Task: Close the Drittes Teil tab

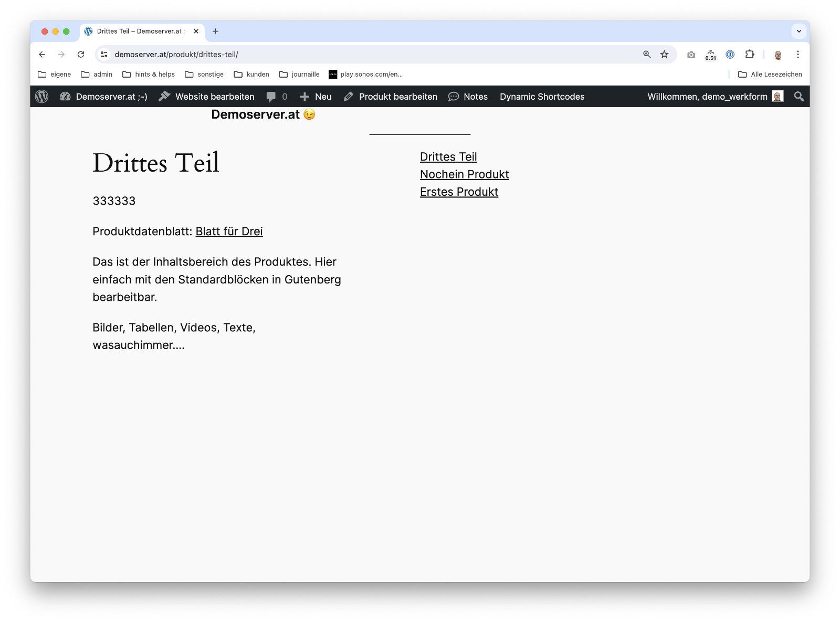Action: [196, 31]
